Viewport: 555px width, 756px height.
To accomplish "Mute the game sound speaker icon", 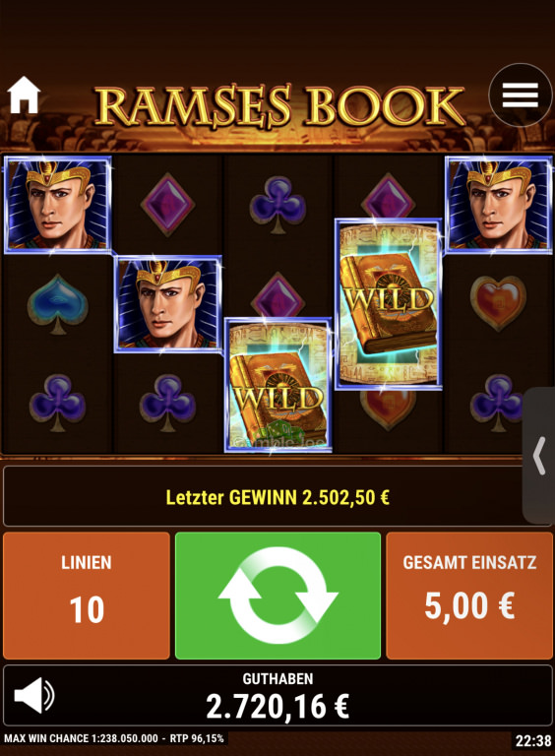I will tap(34, 695).
